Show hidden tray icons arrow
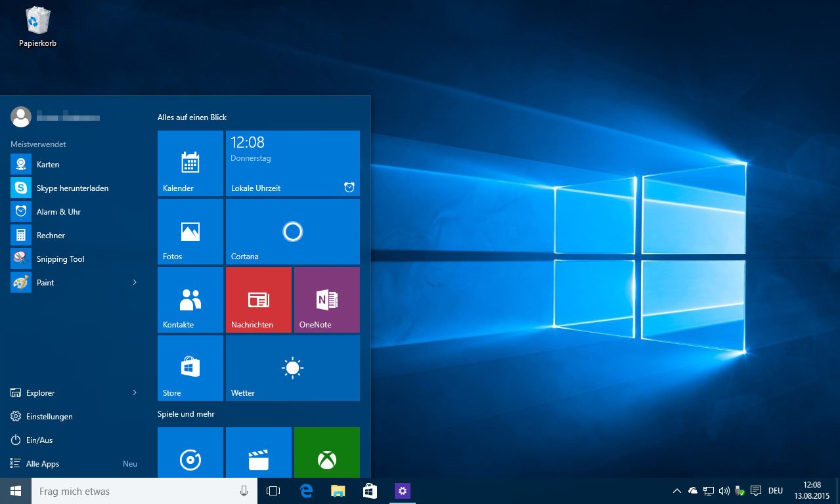The image size is (840, 504). pos(677,491)
